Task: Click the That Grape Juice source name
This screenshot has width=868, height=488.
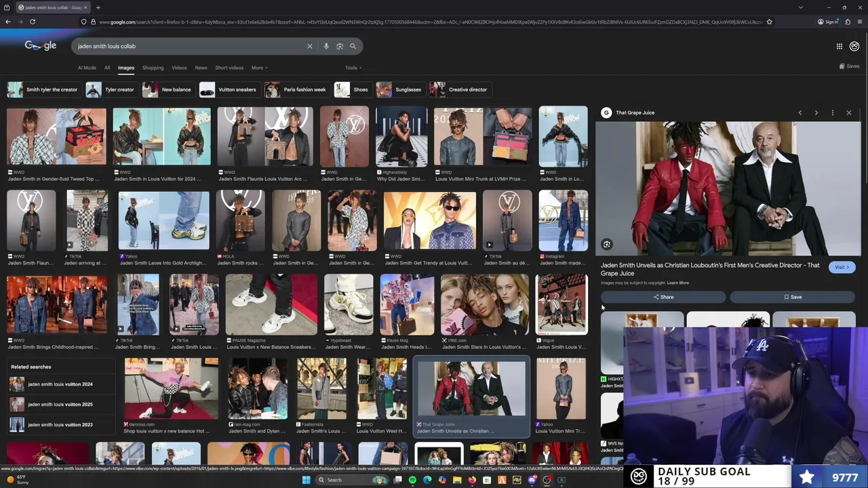Action: tap(635, 113)
